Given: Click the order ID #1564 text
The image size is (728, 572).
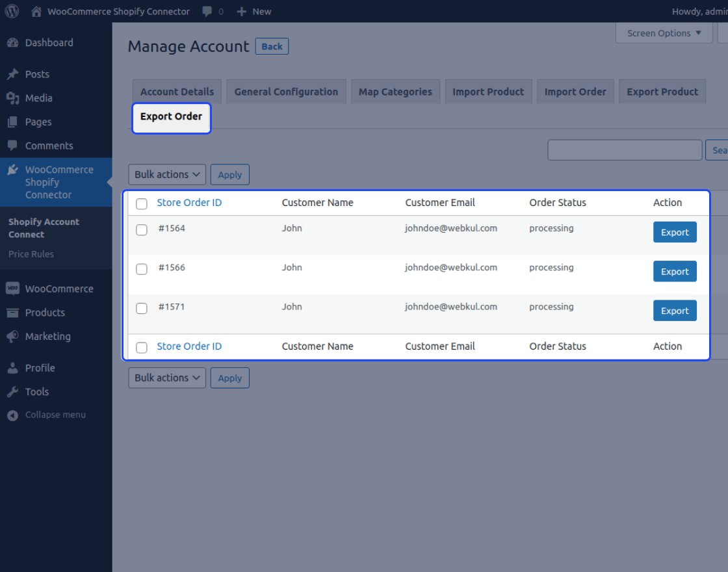Looking at the screenshot, I should pyautogui.click(x=172, y=228).
